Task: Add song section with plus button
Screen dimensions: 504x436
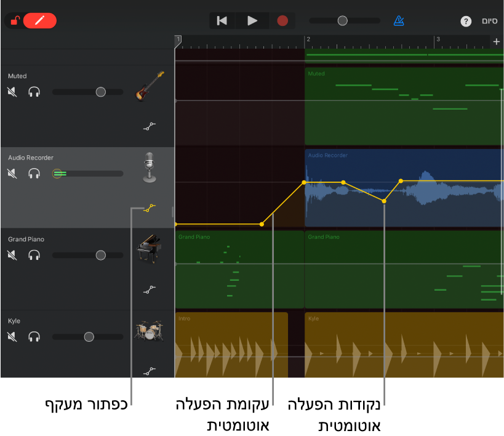Action: [x=496, y=42]
